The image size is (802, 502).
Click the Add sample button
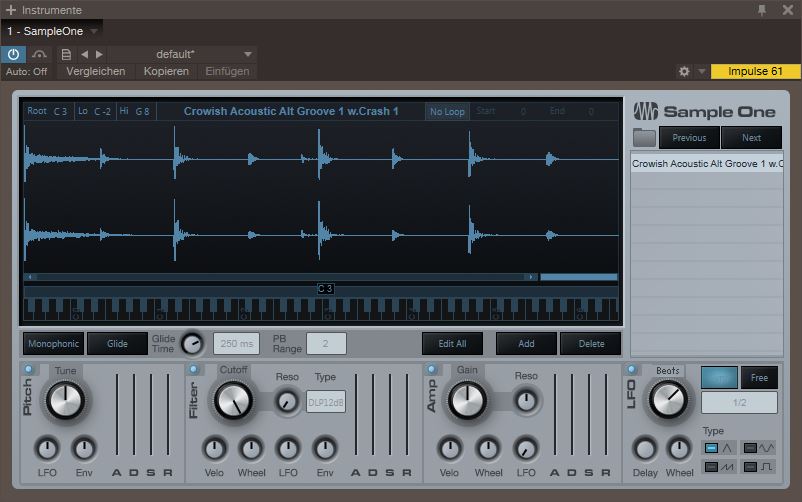tap(526, 344)
